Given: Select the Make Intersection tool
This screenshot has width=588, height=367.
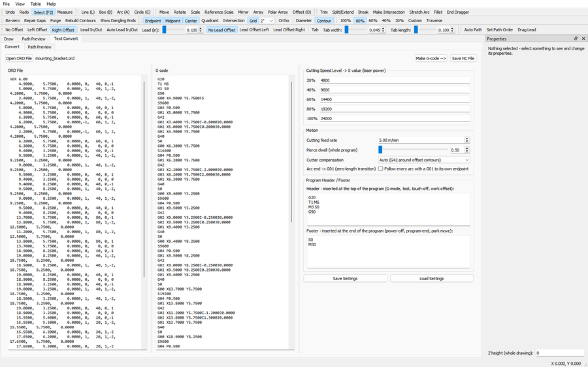Looking at the screenshot, I should [389, 12].
